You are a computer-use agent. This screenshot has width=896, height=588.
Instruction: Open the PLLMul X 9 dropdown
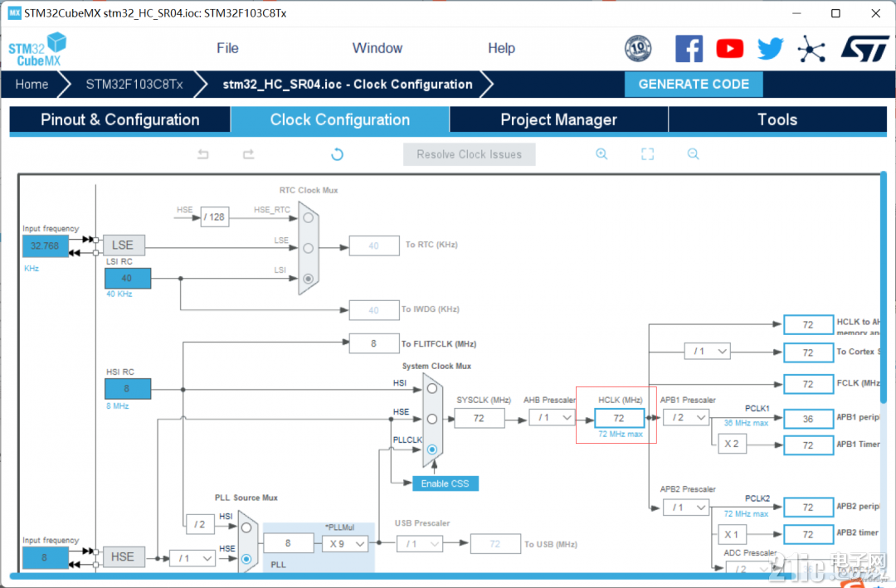tap(346, 544)
